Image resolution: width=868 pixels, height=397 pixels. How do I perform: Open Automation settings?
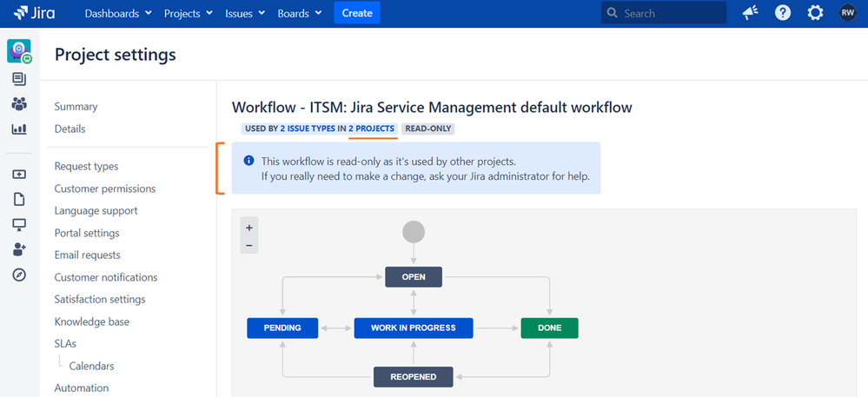click(x=82, y=388)
